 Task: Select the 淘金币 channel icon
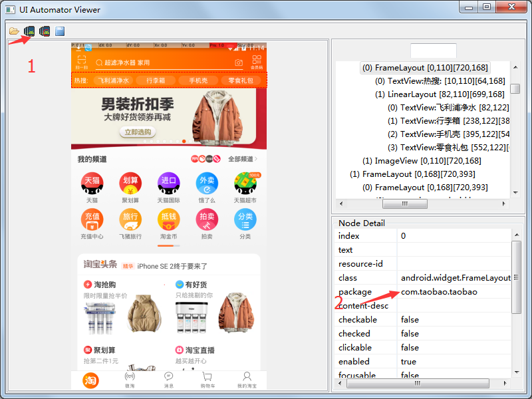(x=169, y=219)
